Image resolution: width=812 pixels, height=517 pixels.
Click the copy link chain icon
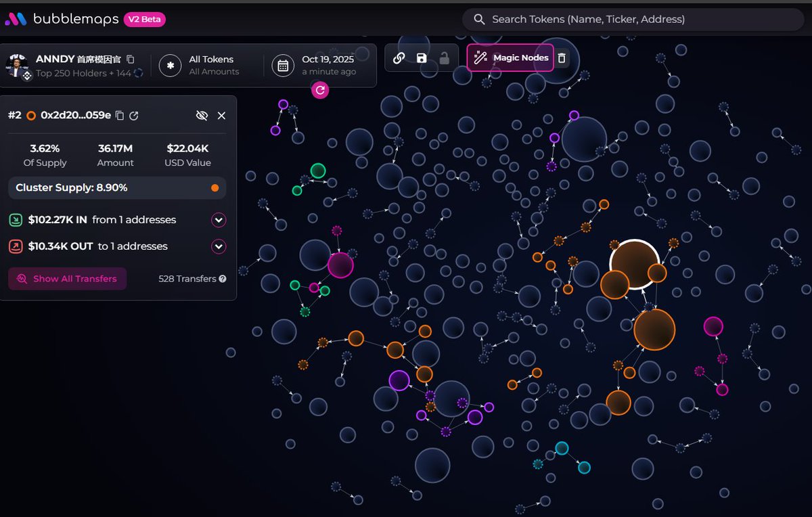pyautogui.click(x=399, y=58)
